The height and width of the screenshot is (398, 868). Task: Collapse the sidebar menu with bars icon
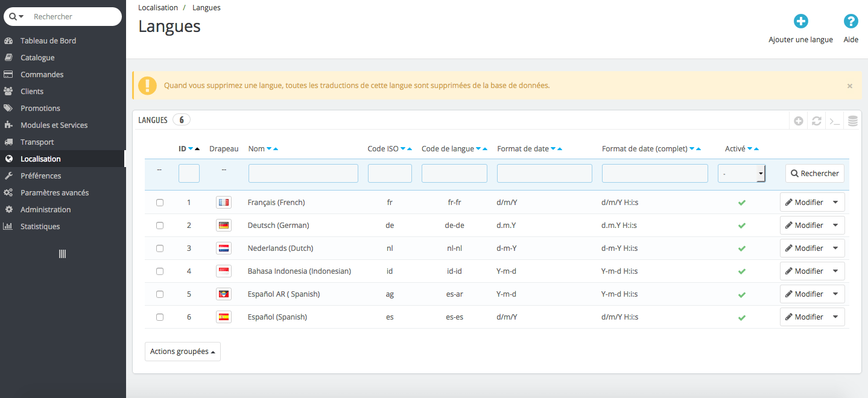[x=62, y=254]
